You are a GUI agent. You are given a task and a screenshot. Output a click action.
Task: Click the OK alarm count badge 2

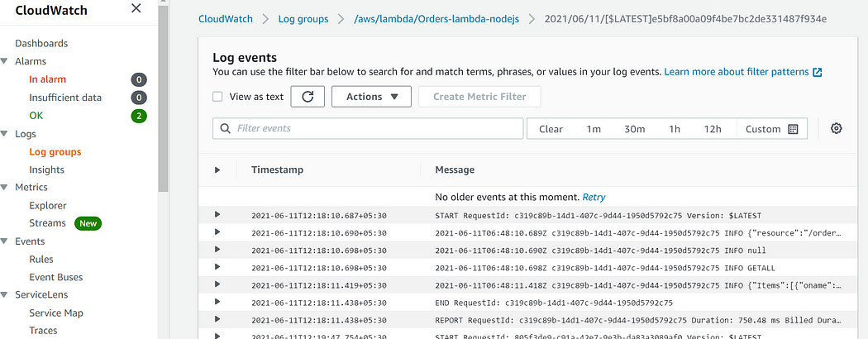click(x=139, y=116)
